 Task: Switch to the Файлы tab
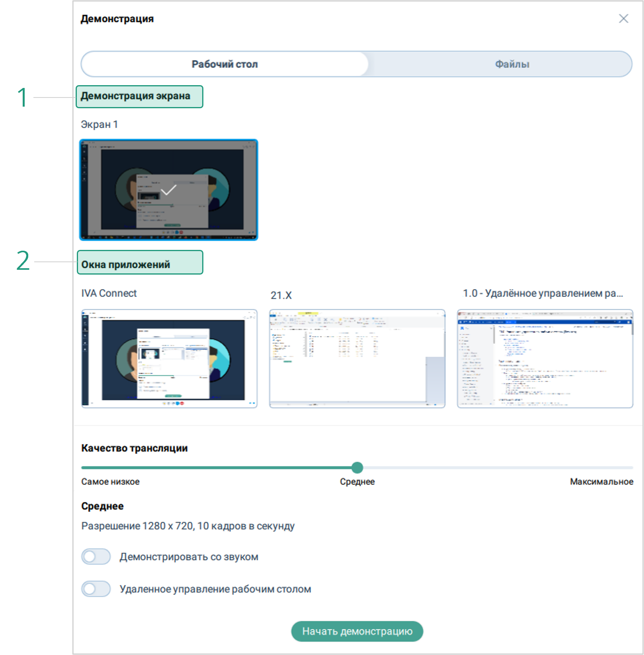pyautogui.click(x=512, y=64)
